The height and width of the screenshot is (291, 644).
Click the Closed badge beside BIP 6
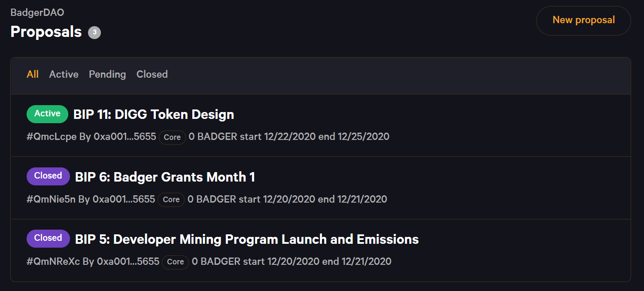pyautogui.click(x=48, y=176)
